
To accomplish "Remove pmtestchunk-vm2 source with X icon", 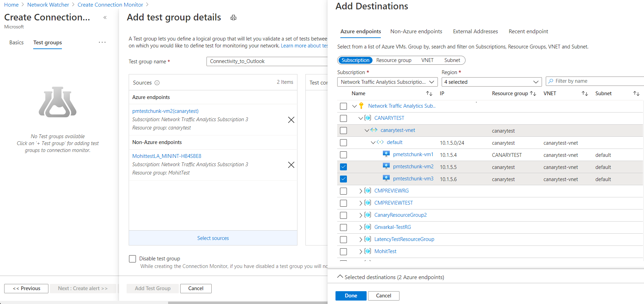I will pyautogui.click(x=291, y=120).
